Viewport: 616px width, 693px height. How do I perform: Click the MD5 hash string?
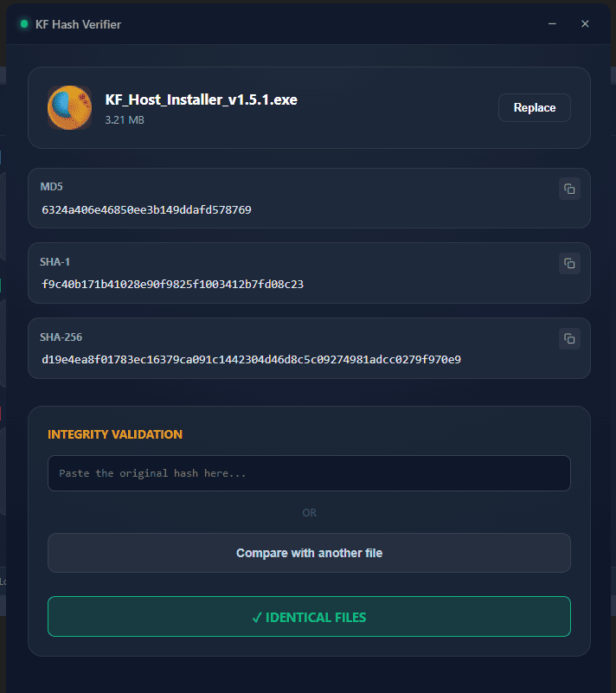146,210
